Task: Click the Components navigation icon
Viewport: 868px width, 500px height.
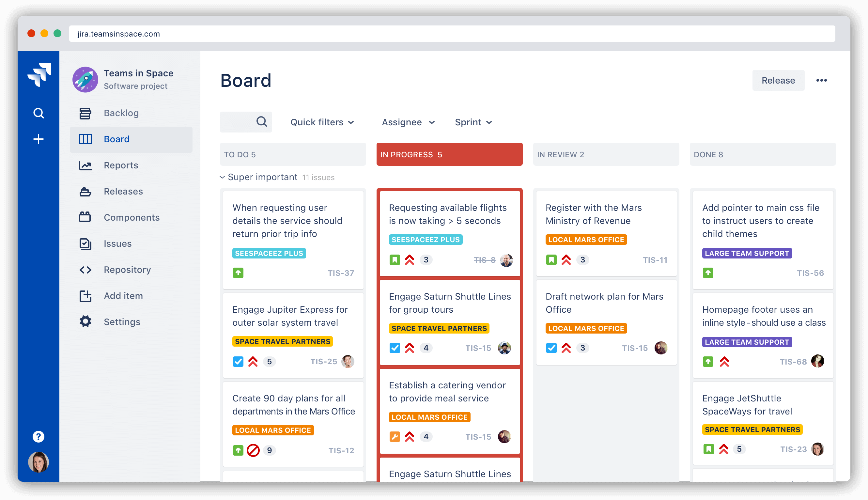Action: click(85, 217)
